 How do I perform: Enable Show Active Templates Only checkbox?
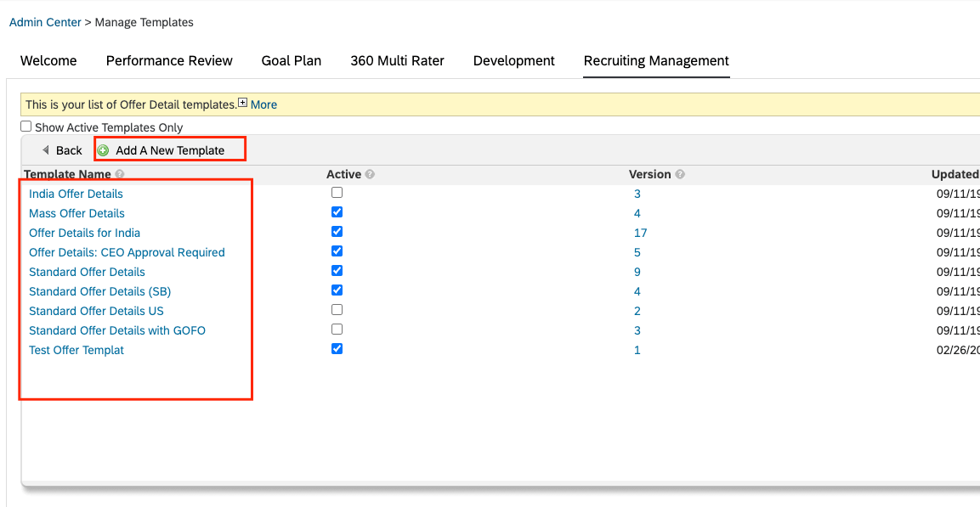(x=25, y=127)
